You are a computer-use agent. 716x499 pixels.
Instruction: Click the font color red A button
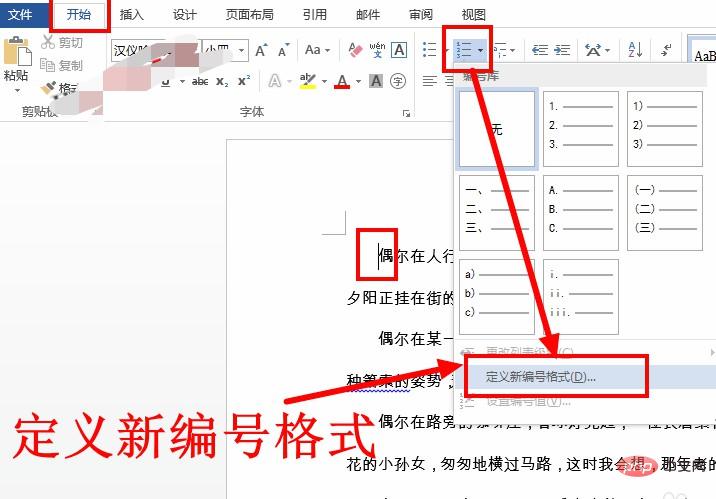click(343, 81)
